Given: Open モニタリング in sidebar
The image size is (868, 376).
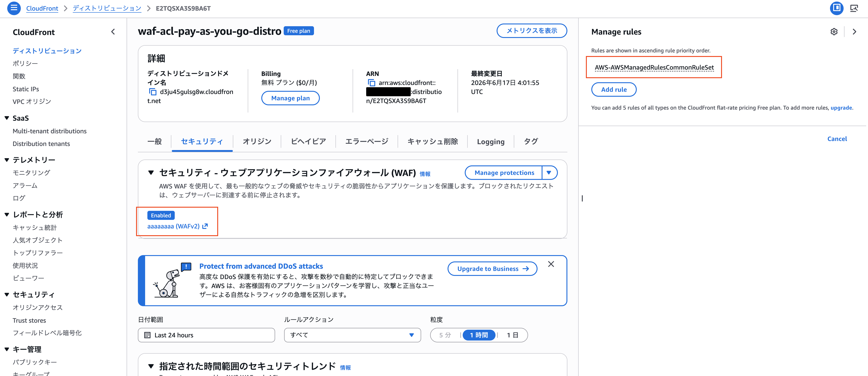Looking at the screenshot, I should click(31, 172).
